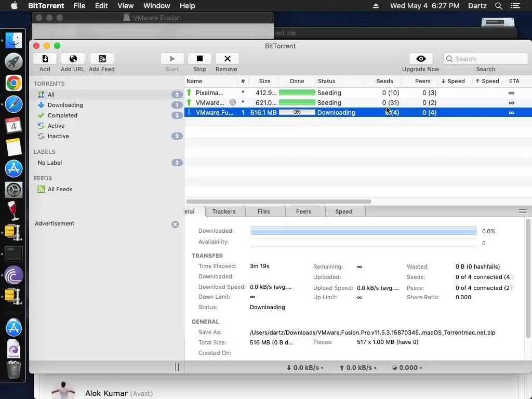This screenshot has width=532, height=399.
Task: Open the Edit menu
Action: 101,6
